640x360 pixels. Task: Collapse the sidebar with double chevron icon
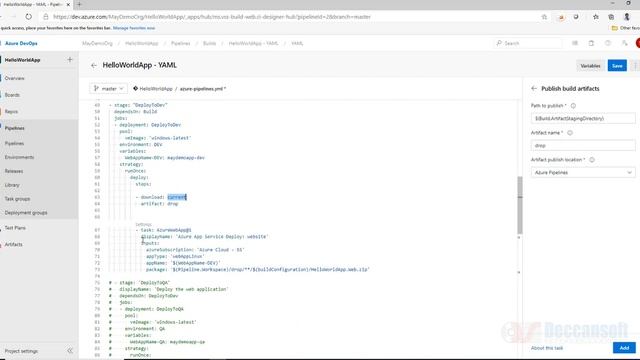[x=70, y=351]
